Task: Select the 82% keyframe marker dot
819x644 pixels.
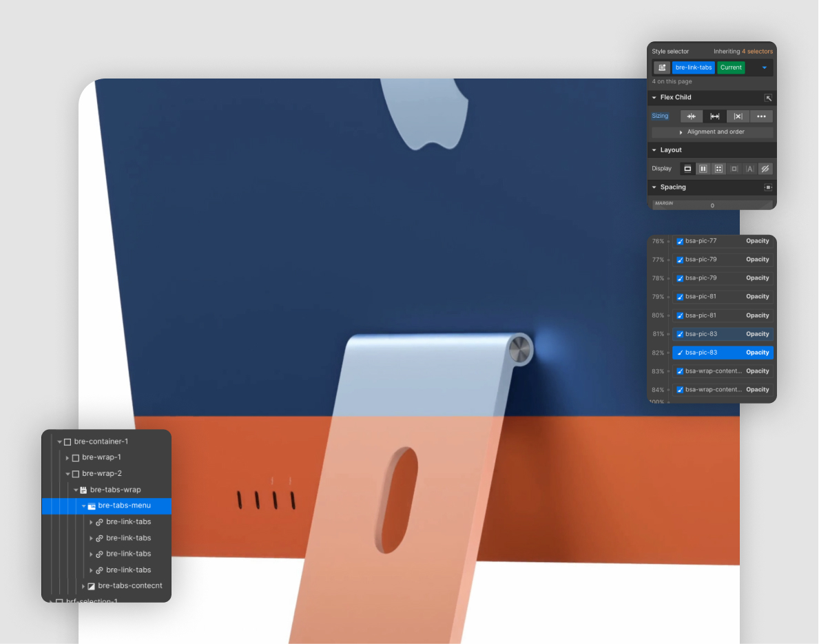Action: 669,353
